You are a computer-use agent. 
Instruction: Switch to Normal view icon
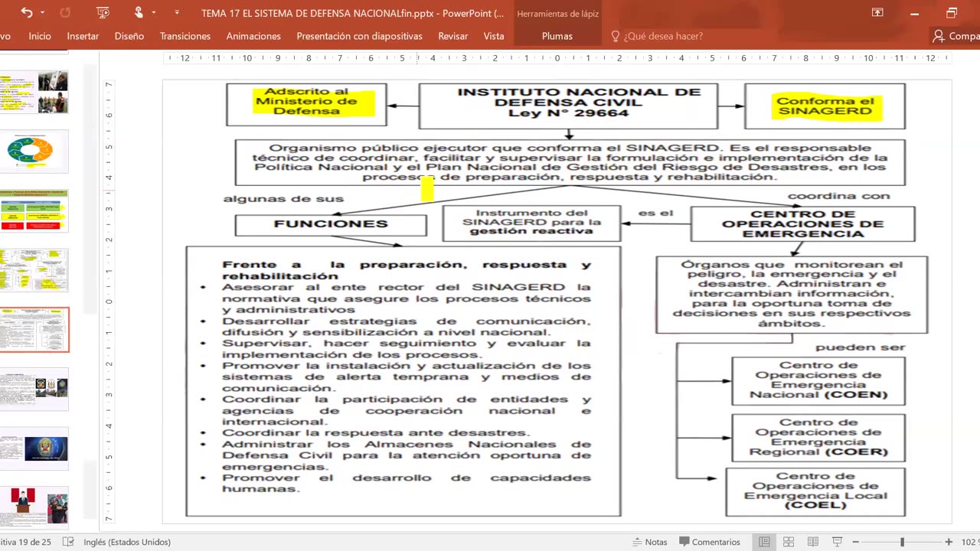click(x=764, y=542)
